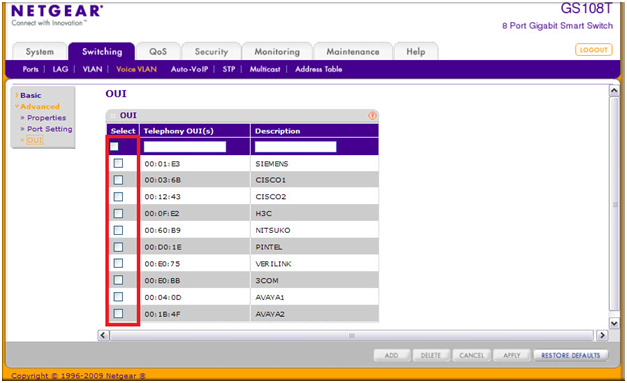Open the OUI panel help icon
The width and height of the screenshot is (627, 383).
(372, 116)
